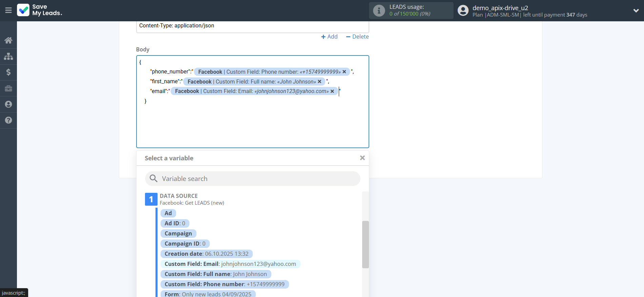
Task: Click the Delete header link
Action: (357, 37)
